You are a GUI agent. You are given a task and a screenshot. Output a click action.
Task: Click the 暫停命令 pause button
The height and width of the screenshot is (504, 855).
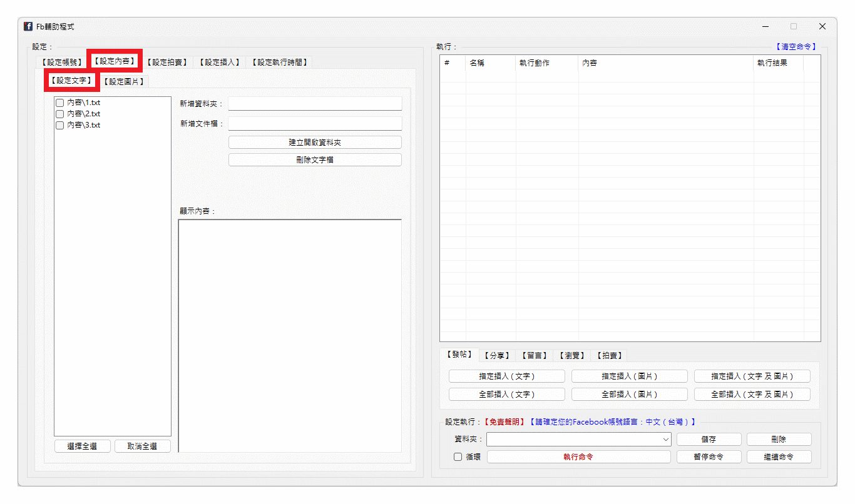tap(709, 457)
